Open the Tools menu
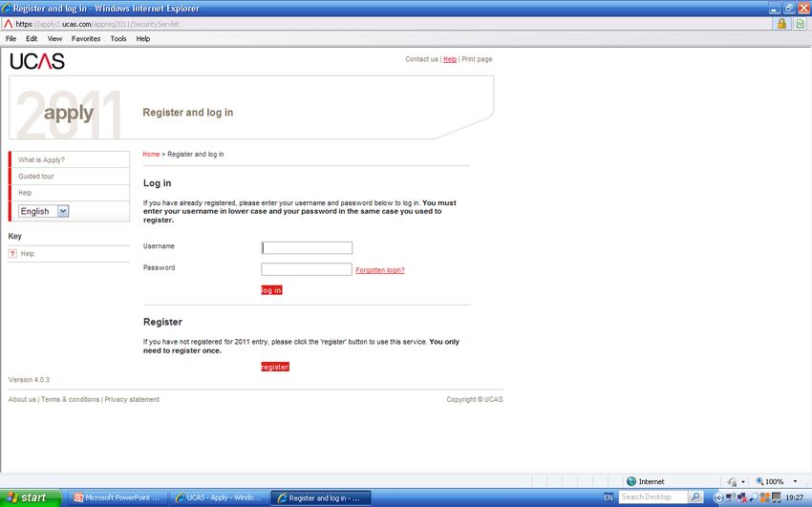The height and width of the screenshot is (507, 812). click(x=118, y=39)
